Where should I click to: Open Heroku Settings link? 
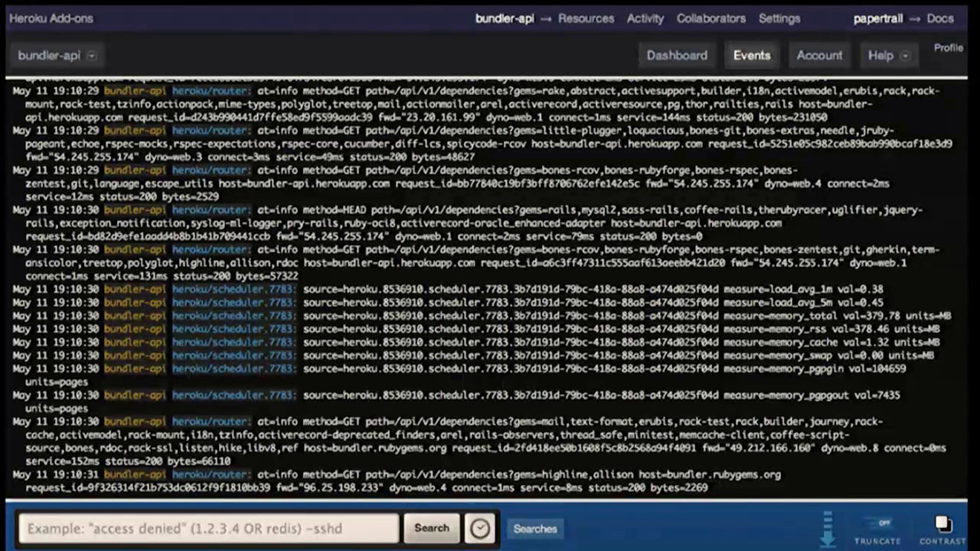(779, 19)
